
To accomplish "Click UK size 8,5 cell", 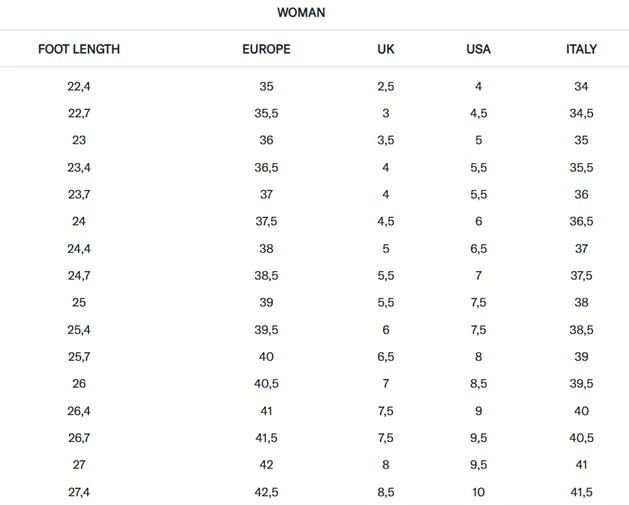I will (x=386, y=490).
